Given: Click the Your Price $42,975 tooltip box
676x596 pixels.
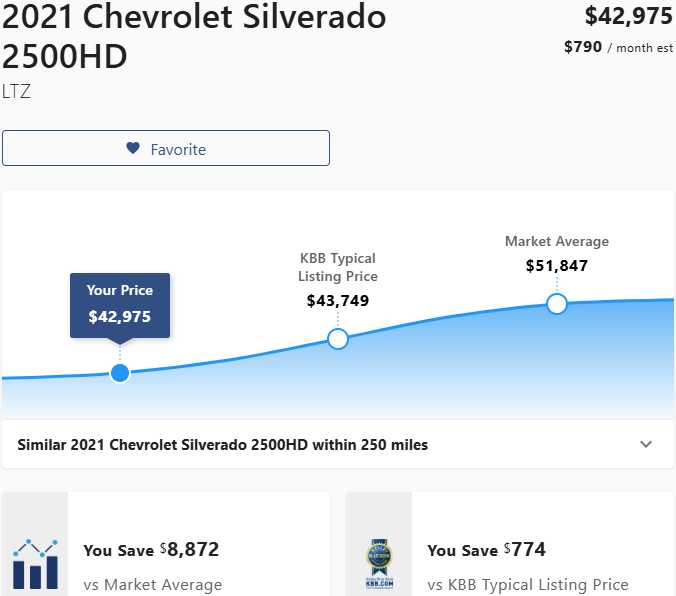Looking at the screenshot, I should (x=120, y=304).
